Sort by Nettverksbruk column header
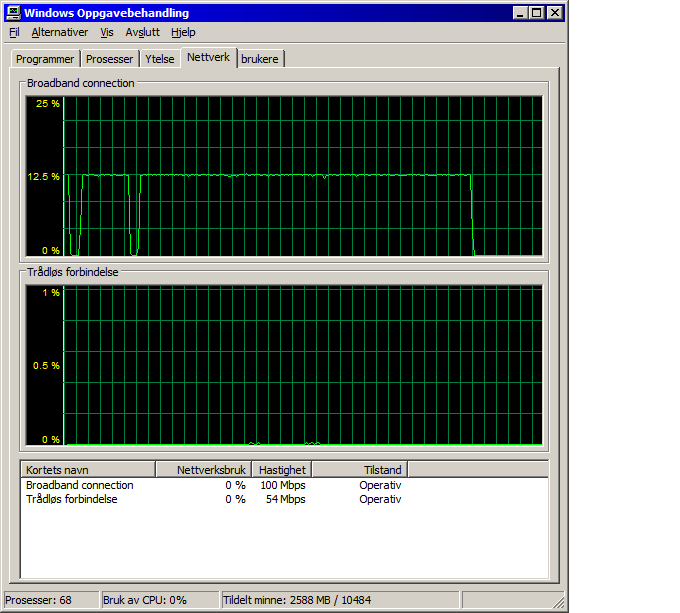Viewport: 680px width, 613px height. pos(203,470)
